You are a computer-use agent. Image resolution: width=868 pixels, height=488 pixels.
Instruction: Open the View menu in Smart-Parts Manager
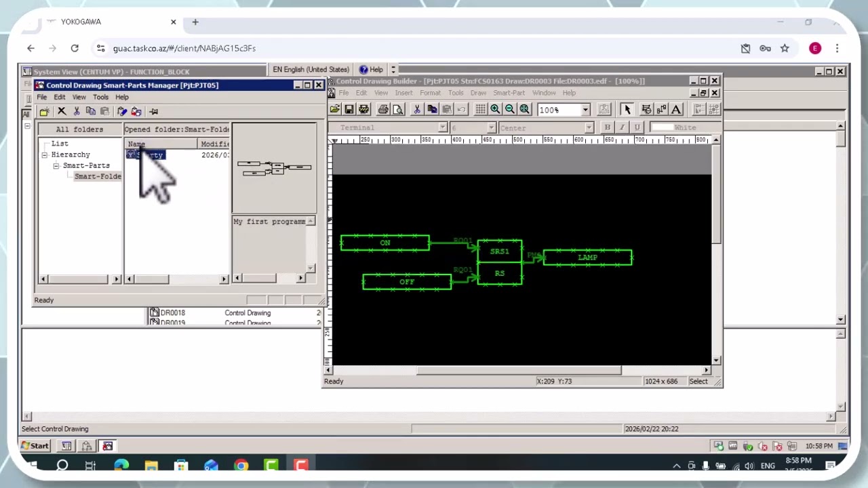tap(79, 97)
